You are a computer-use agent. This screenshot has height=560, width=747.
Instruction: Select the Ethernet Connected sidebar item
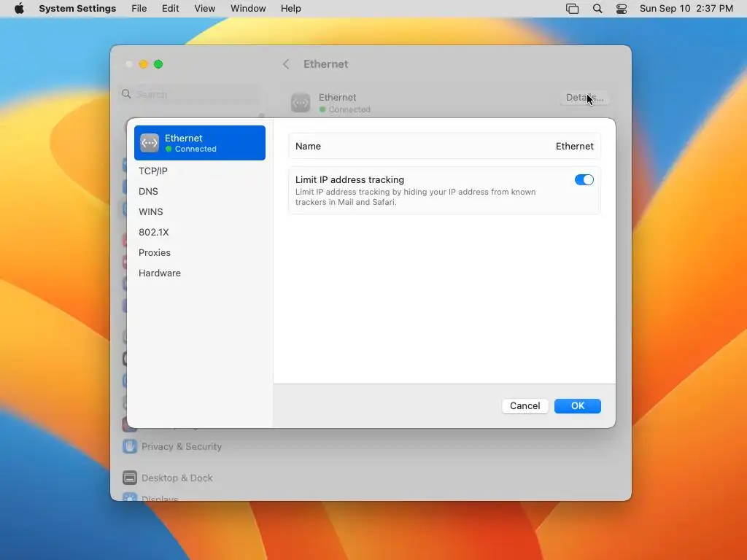point(200,143)
